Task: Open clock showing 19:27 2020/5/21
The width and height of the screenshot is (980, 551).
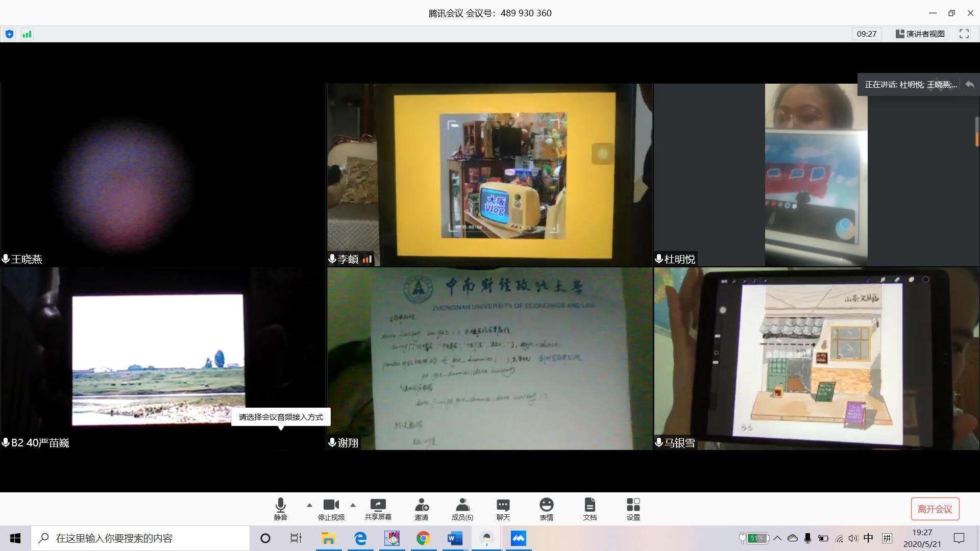Action: 922,538
